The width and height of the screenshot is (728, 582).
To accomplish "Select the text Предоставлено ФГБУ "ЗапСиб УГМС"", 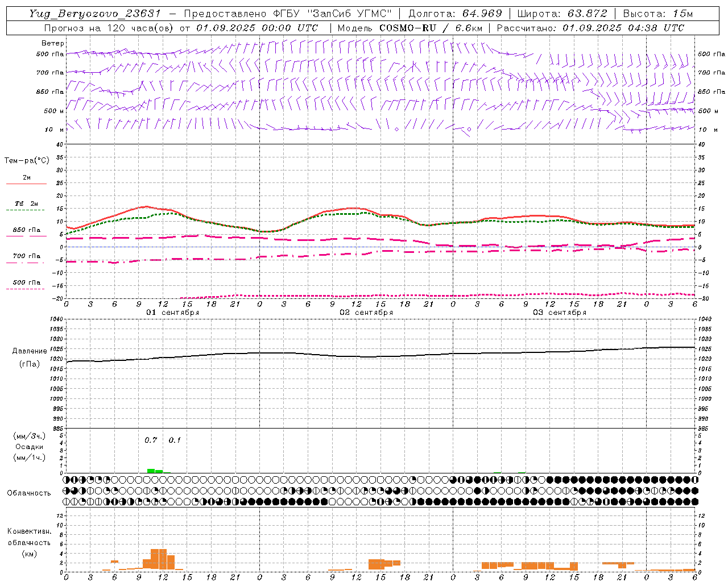I will [288, 14].
